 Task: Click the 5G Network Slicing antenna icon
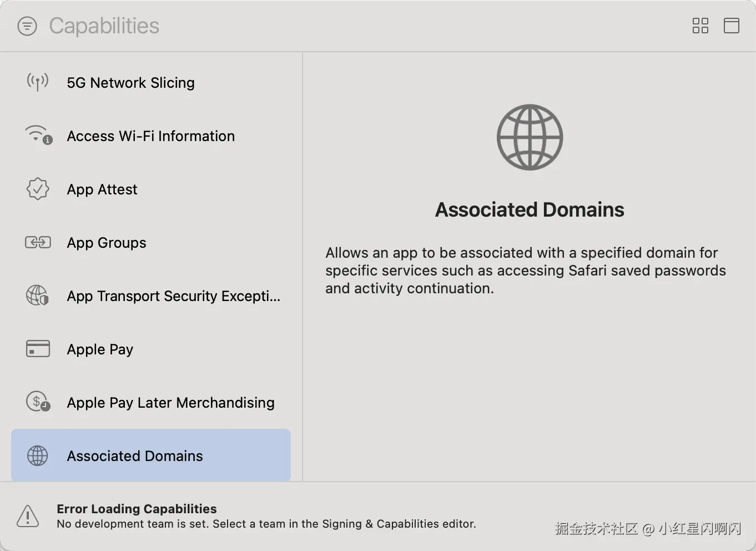point(38,83)
